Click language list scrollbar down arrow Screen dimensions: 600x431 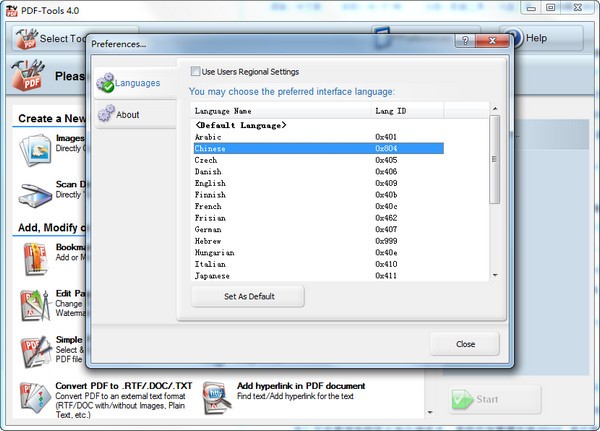point(495,275)
